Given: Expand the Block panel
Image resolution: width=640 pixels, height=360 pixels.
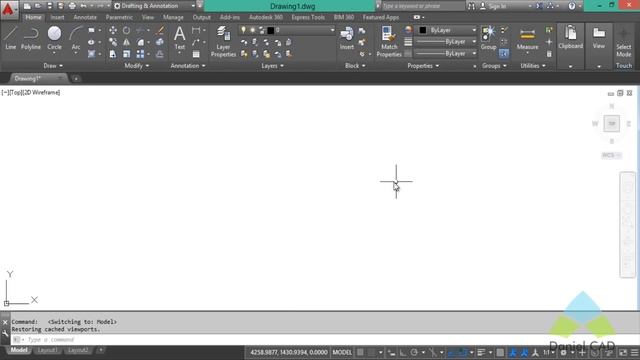Looking at the screenshot, I should pyautogui.click(x=355, y=65).
